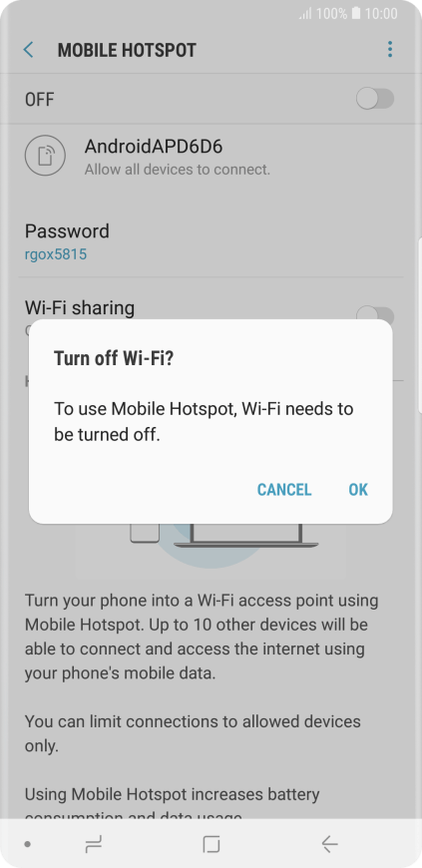
Task: Tap the signal strength icon in status bar
Action: [305, 13]
